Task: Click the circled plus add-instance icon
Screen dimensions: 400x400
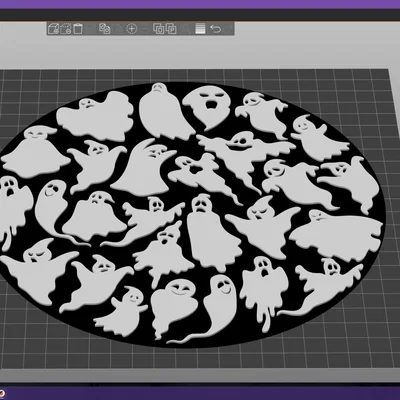Action: 132,29
